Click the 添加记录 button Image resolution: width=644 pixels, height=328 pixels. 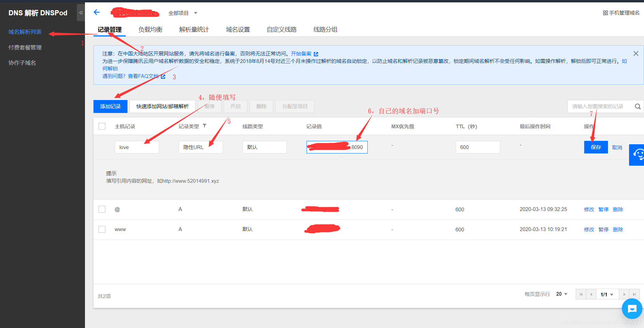click(x=110, y=106)
